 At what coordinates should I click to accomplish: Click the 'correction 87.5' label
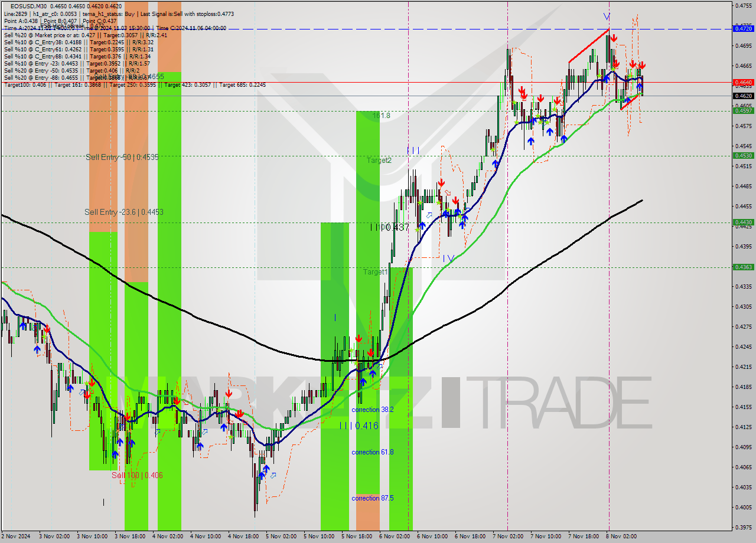pos(373,498)
